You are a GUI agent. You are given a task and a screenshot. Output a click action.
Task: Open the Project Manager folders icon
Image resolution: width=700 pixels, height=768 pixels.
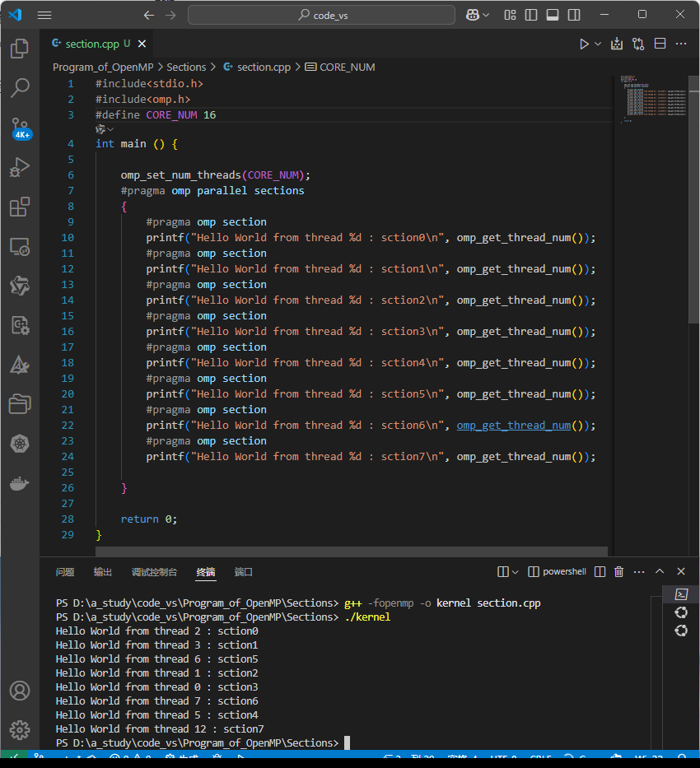20,404
